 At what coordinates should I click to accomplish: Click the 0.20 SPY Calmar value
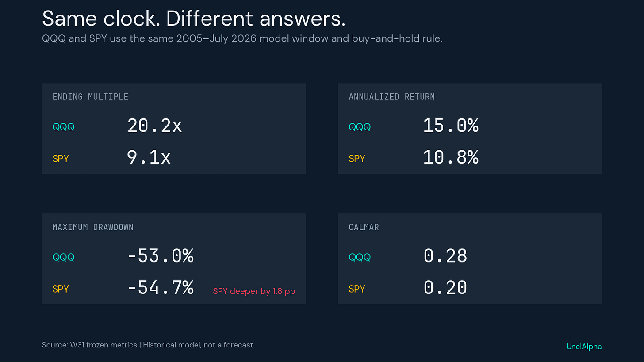point(445,288)
